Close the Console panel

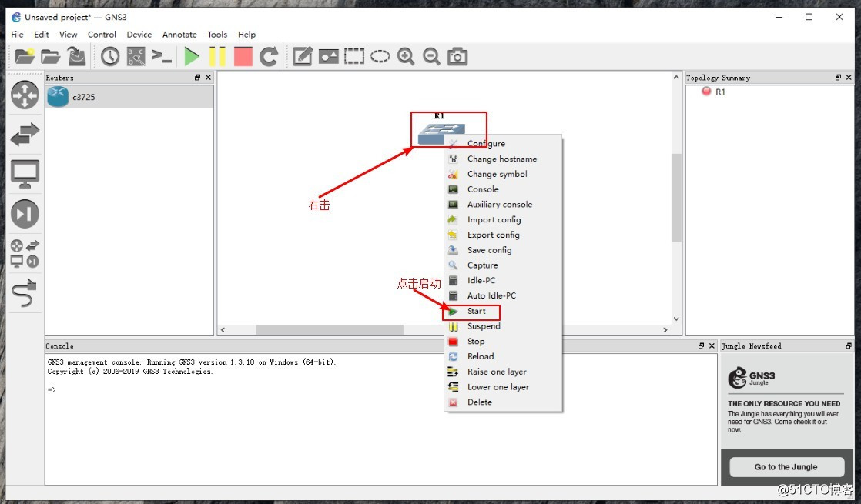[712, 345]
